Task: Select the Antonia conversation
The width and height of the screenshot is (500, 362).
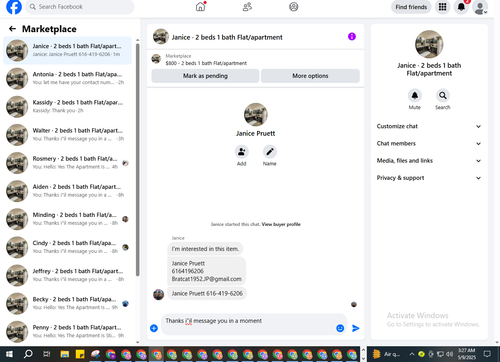Action: 67,78
